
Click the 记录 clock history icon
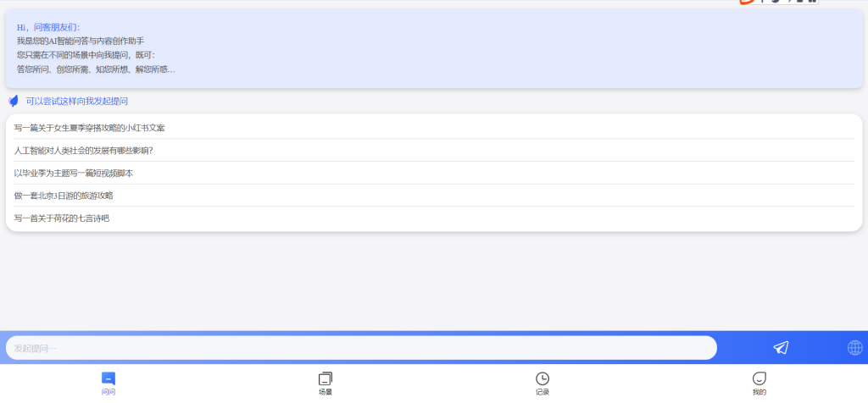[542, 378]
